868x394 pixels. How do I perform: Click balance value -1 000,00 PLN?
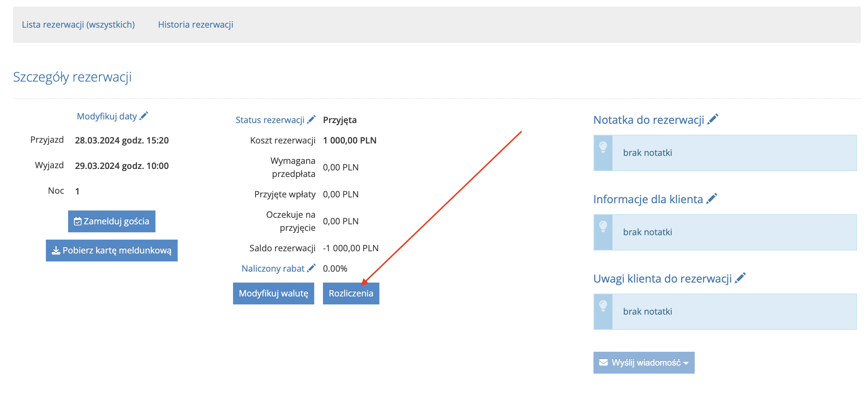[x=351, y=248]
